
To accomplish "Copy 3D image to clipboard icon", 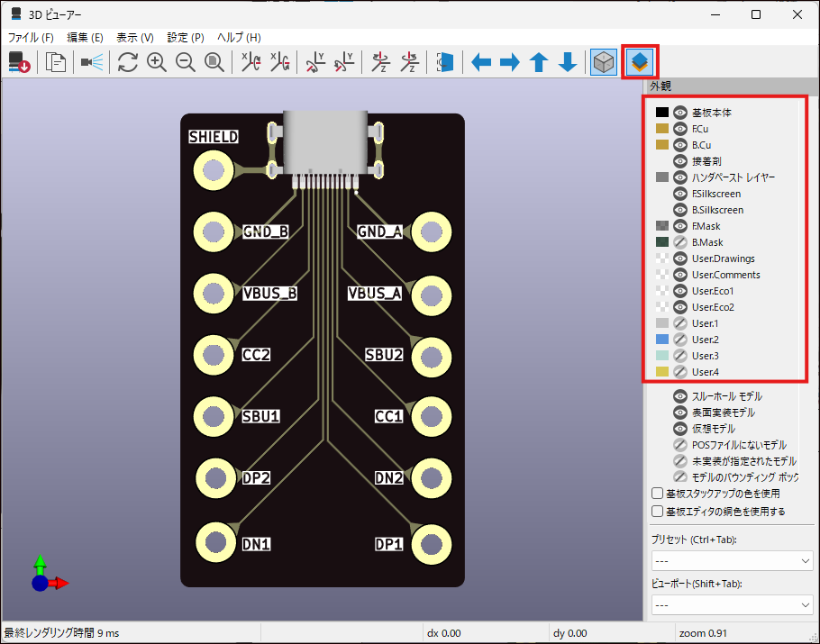I will [x=56, y=62].
